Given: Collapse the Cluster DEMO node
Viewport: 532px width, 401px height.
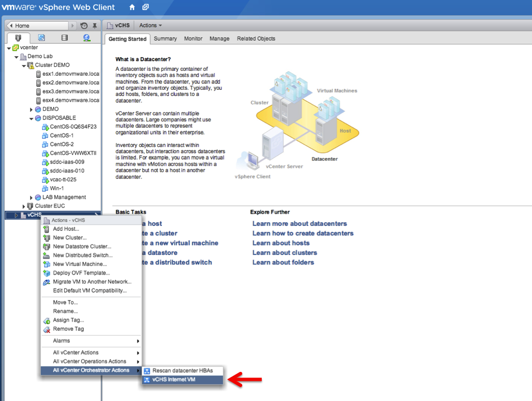Looking at the screenshot, I should click(x=24, y=66).
